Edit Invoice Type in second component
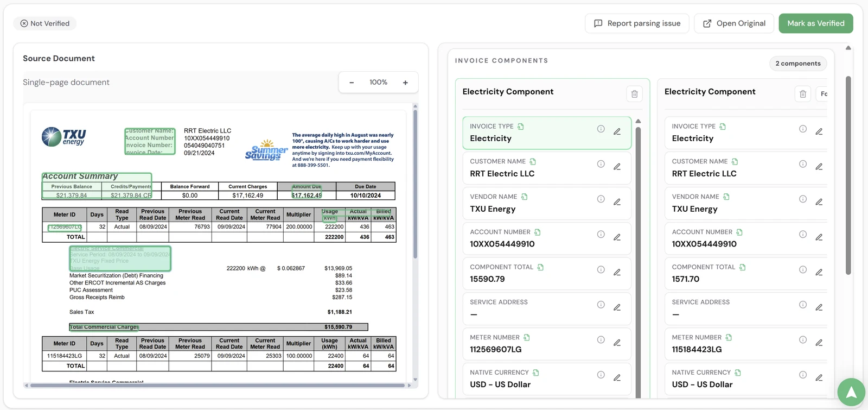The height and width of the screenshot is (410, 868). [819, 132]
